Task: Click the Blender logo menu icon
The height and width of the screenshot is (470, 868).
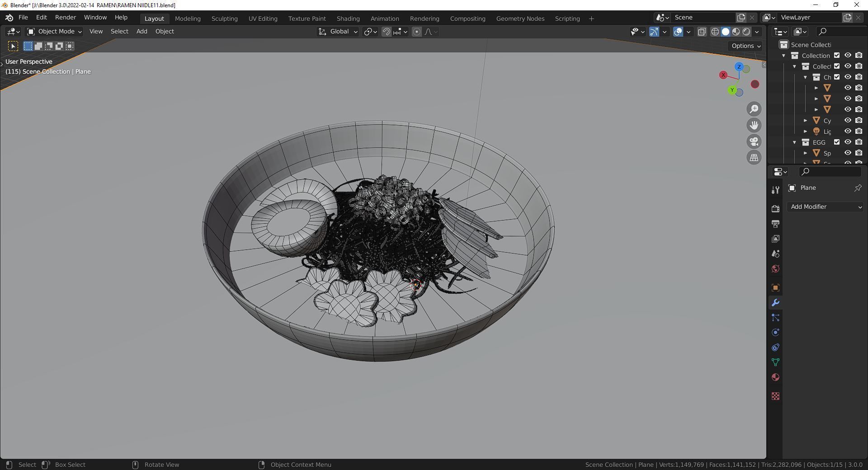Action: point(9,18)
